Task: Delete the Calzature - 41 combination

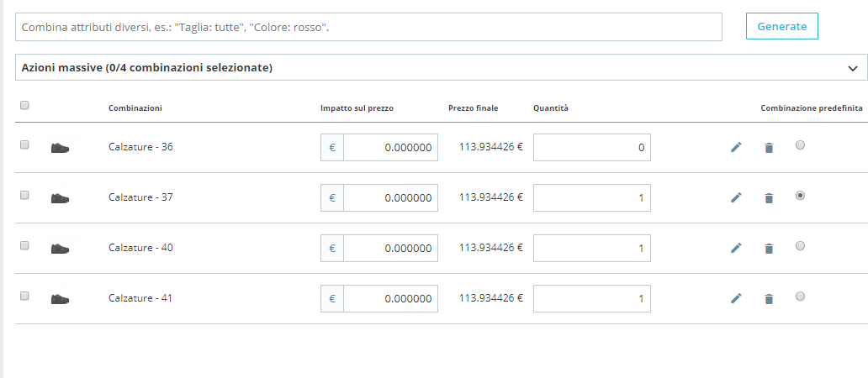Action: pyautogui.click(x=769, y=299)
